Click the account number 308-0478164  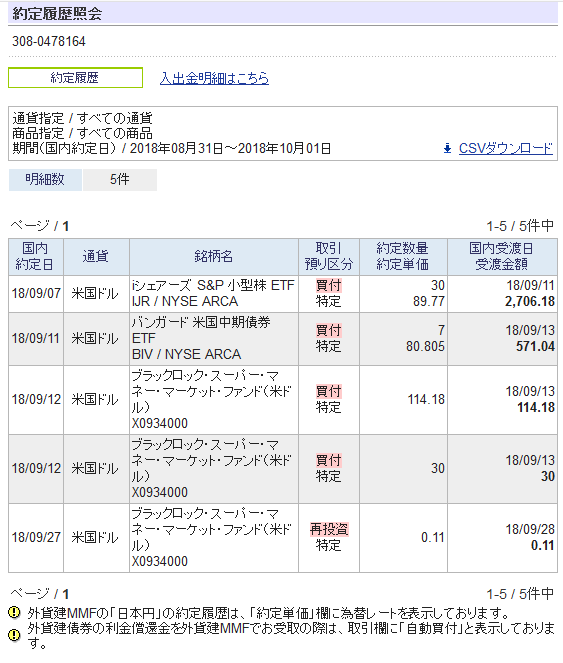49,41
